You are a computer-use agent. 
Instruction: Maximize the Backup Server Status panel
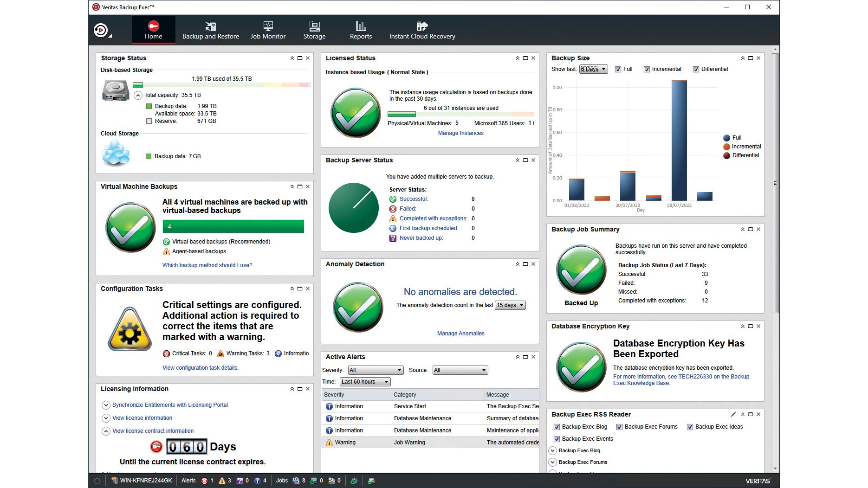pyautogui.click(x=525, y=160)
